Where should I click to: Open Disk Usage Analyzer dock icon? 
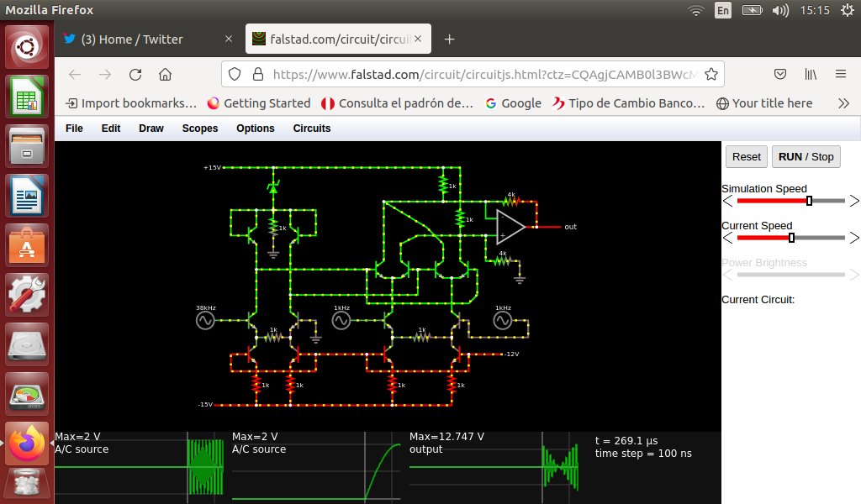[26, 392]
